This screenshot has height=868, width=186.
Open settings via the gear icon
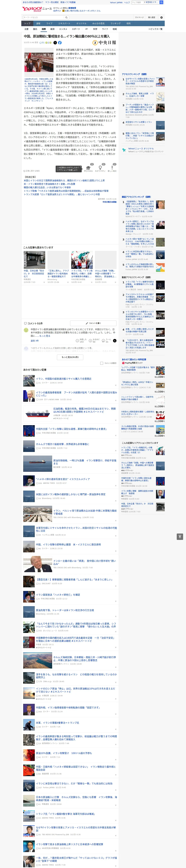(x=161, y=18)
